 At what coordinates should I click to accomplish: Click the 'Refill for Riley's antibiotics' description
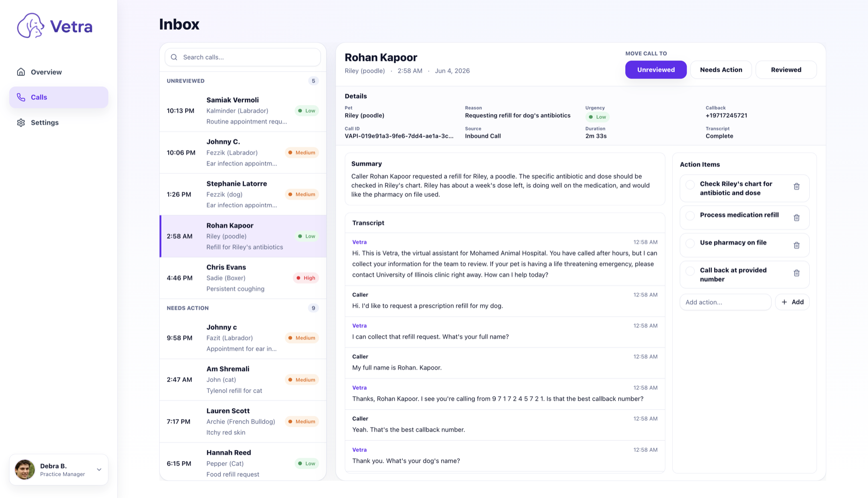click(x=244, y=247)
